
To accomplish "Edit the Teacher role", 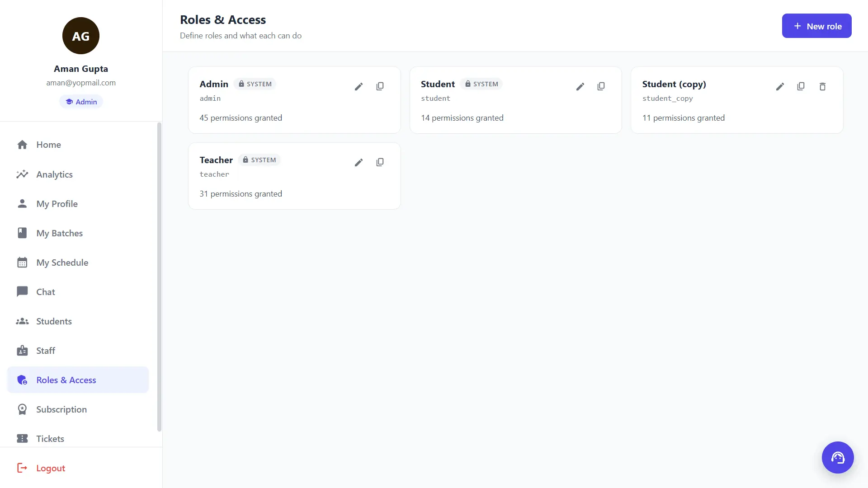I will coord(359,162).
